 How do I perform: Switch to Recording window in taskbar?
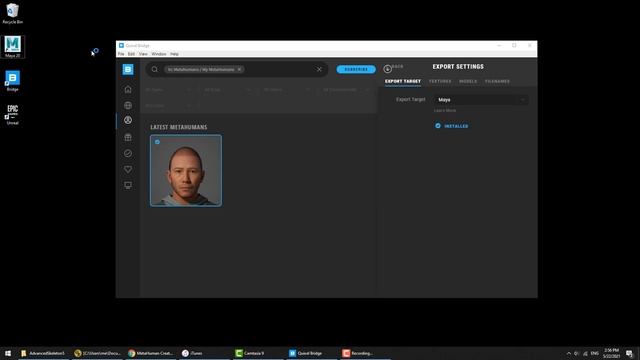(x=365, y=353)
